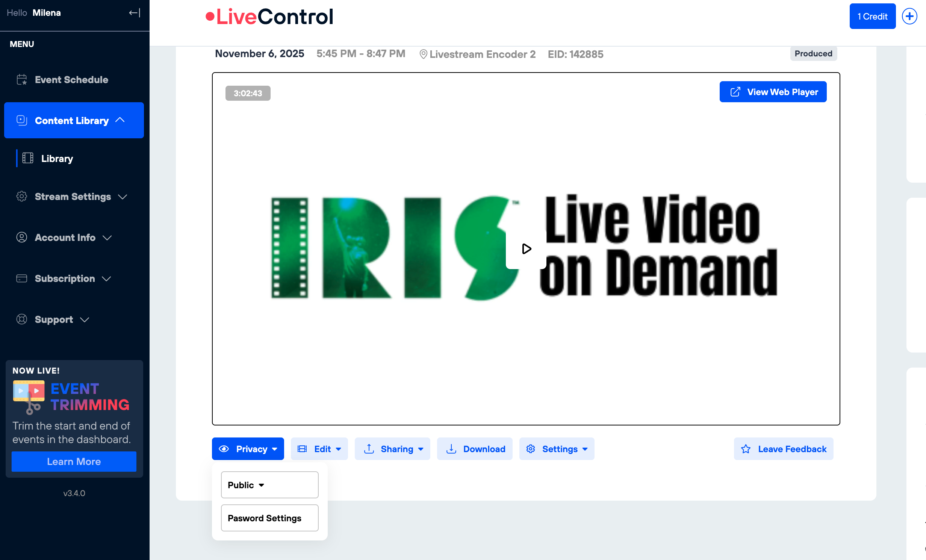Play the IRIS video
The image size is (926, 560).
526,249
